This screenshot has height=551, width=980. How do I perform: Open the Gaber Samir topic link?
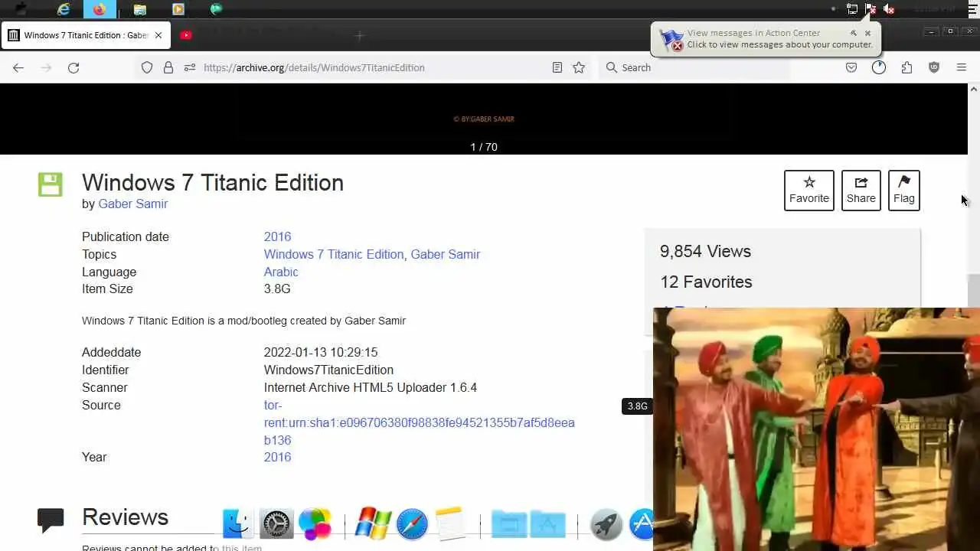445,254
